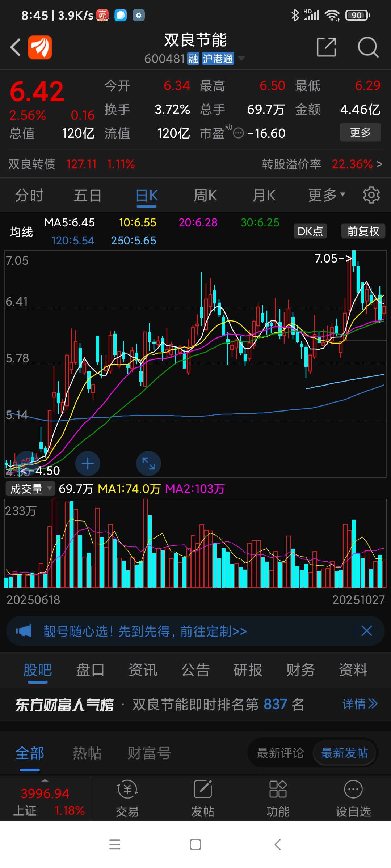Image resolution: width=391 pixels, height=868 pixels.
Task: Tap the 融 margin badge
Action: coord(193,59)
